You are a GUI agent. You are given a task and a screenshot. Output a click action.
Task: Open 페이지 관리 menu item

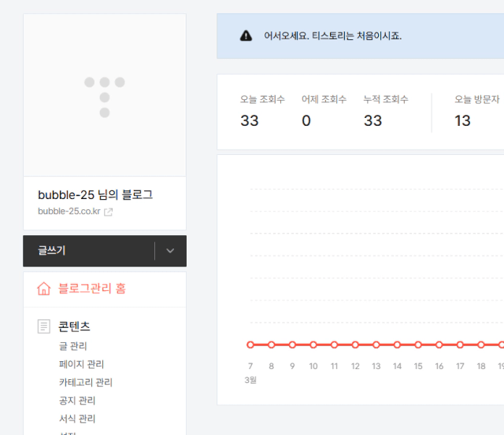(81, 364)
